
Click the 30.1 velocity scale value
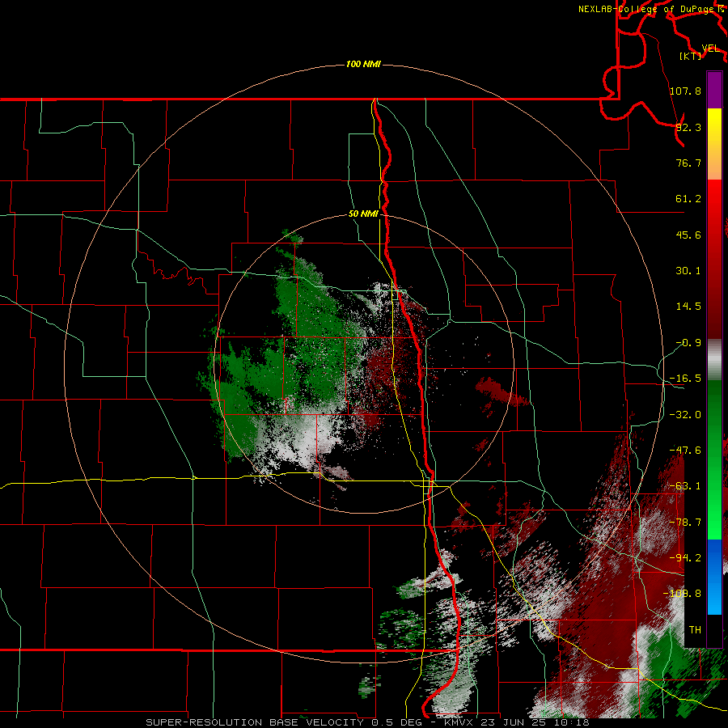[x=688, y=271]
